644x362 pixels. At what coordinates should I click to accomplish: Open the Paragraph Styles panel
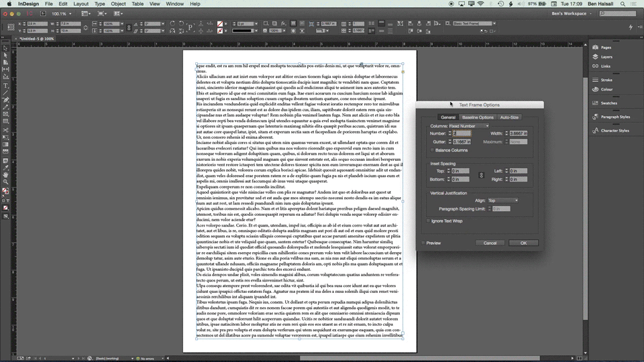[611, 117]
